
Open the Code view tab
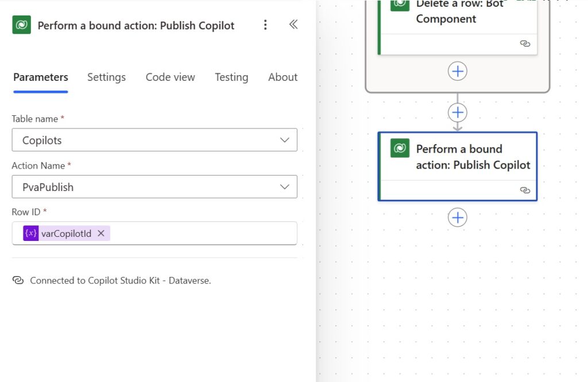click(x=170, y=77)
